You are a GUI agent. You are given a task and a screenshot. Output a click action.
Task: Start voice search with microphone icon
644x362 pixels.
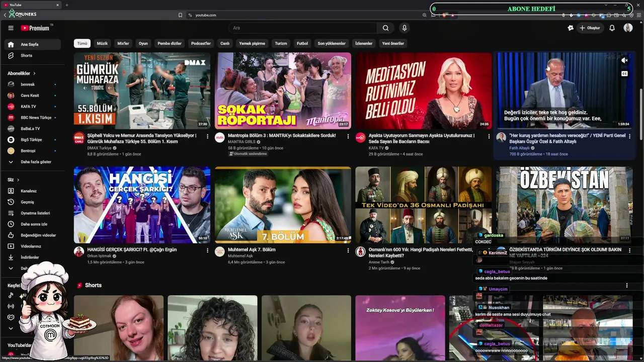click(x=404, y=28)
